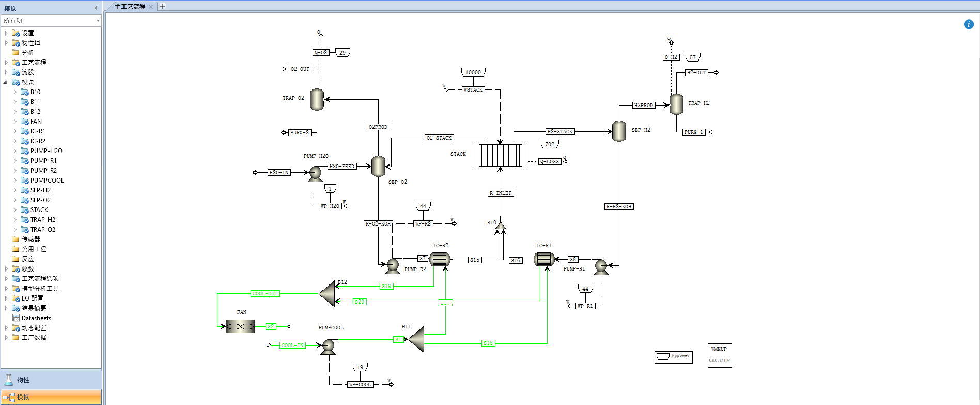
Task: Select the B11 splitter triangle icon
Action: 415,339
